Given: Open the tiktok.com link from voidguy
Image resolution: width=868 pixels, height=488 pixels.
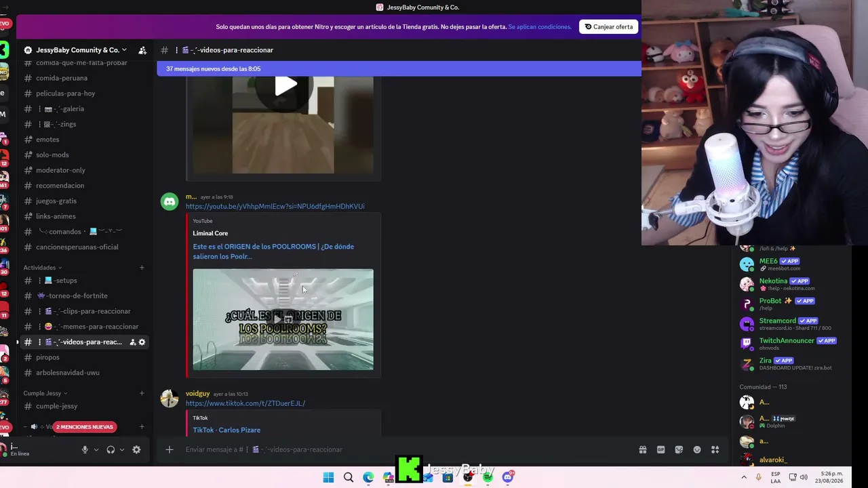Looking at the screenshot, I should [x=245, y=403].
